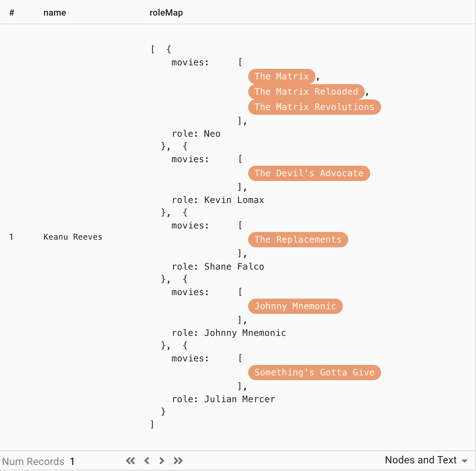476x471 pixels.
Task: Click The Matrix Reloaded node
Action: click(306, 92)
